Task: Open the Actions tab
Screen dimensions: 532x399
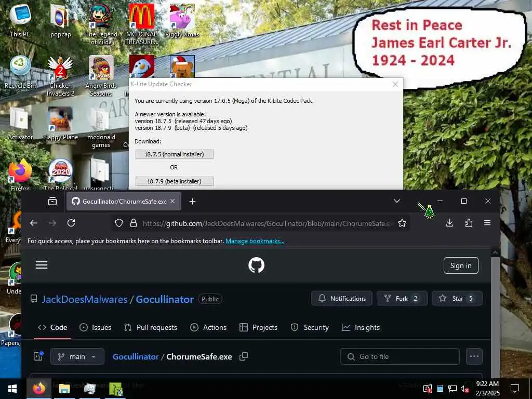Action: [x=208, y=327]
